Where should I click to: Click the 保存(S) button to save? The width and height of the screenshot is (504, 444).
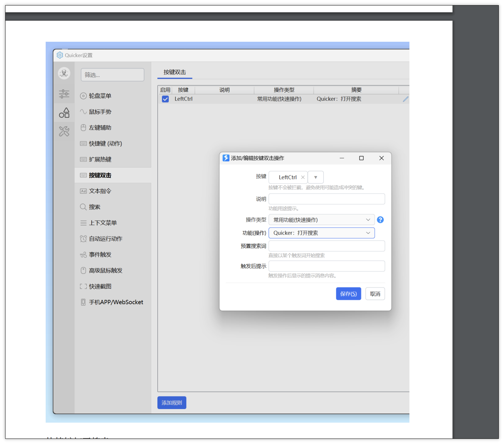point(348,294)
